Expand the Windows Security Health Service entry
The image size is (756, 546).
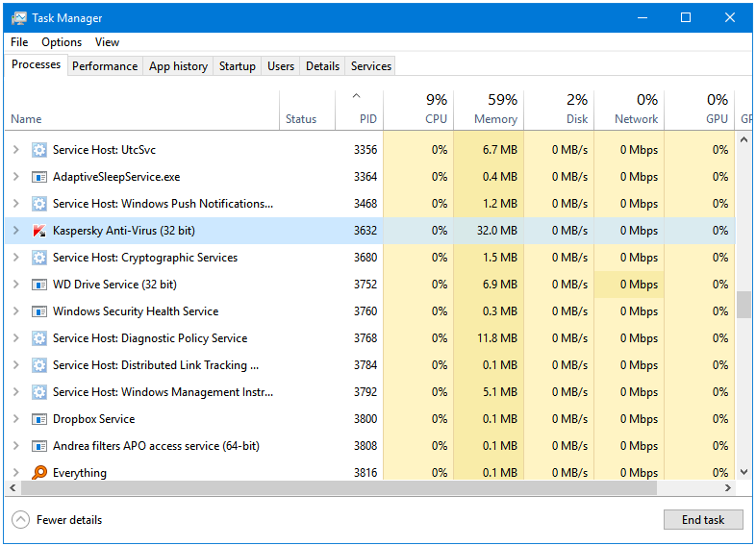coord(16,311)
